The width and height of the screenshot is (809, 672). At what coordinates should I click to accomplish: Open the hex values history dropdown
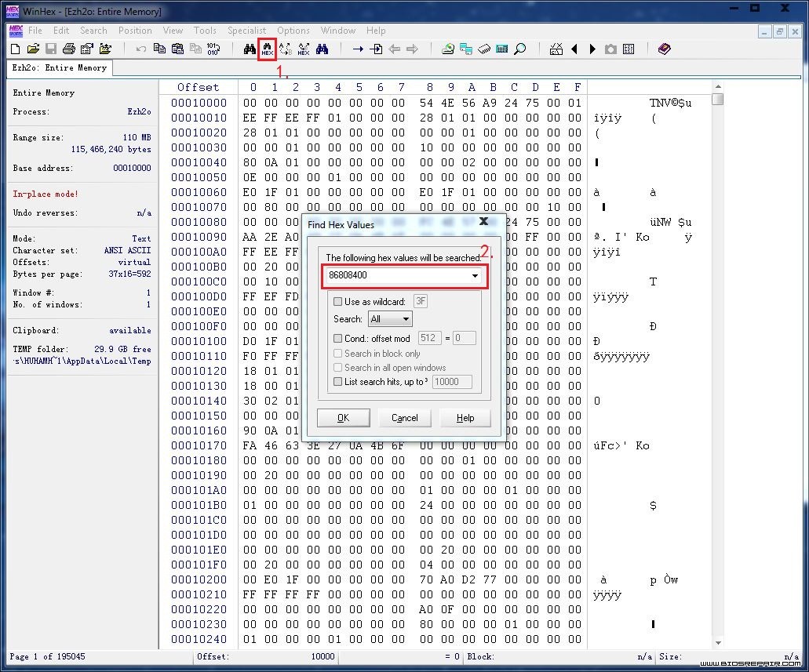pyautogui.click(x=475, y=275)
